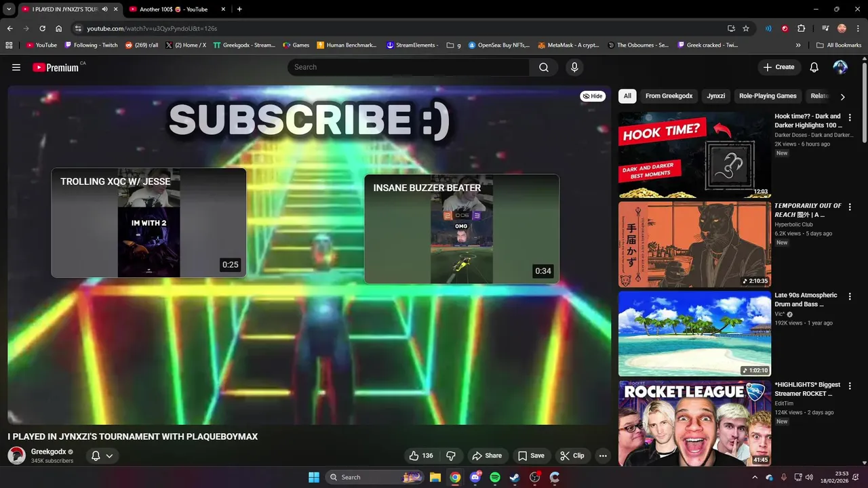
Task: Bookmark this page with the star
Action: pos(746,28)
